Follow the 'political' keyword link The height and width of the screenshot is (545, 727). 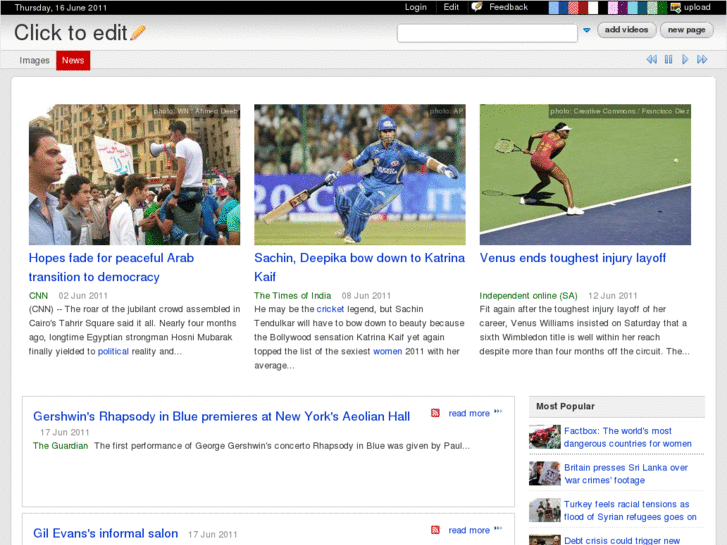click(x=113, y=351)
